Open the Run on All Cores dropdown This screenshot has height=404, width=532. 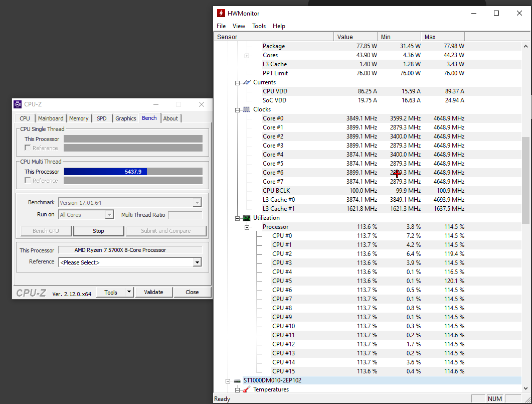pyautogui.click(x=109, y=215)
